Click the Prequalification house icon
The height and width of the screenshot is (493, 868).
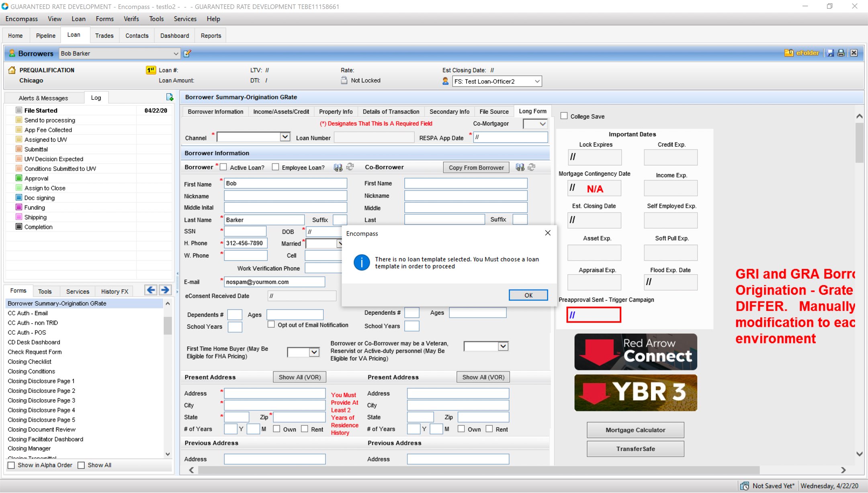click(12, 70)
